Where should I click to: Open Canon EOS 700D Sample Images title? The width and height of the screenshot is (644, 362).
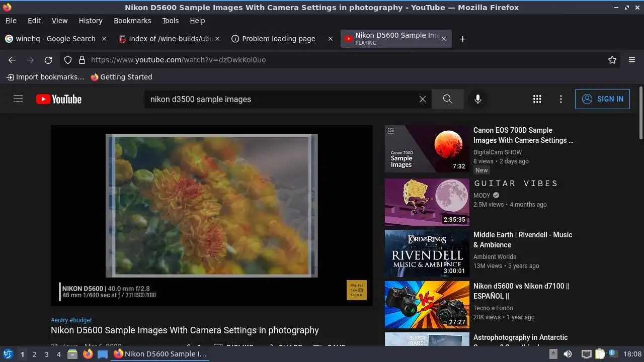coord(523,135)
